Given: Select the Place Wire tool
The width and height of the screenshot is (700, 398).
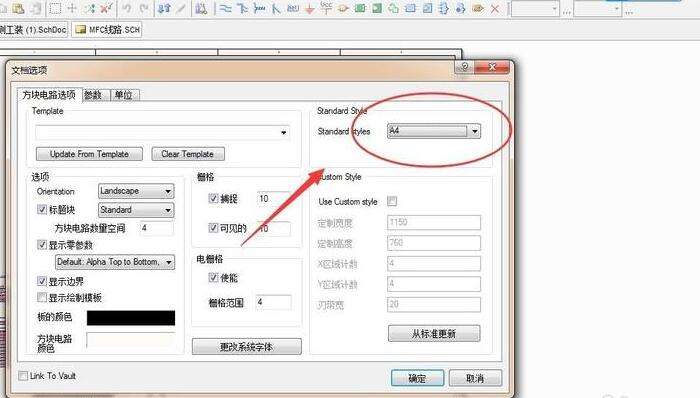Looking at the screenshot, I should [x=225, y=8].
